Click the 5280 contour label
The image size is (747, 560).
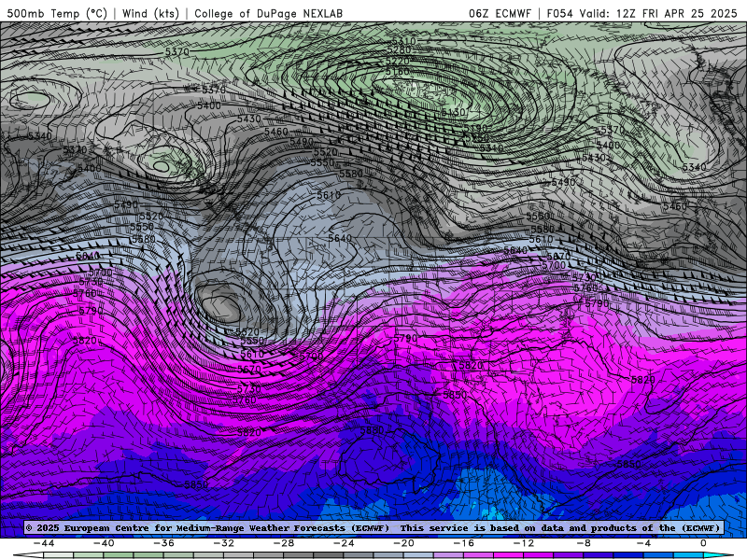[400, 50]
